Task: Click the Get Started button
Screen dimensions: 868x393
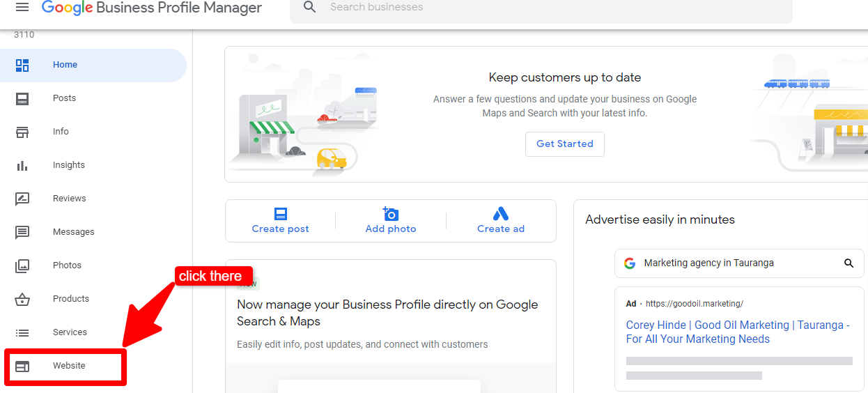Action: coord(565,144)
